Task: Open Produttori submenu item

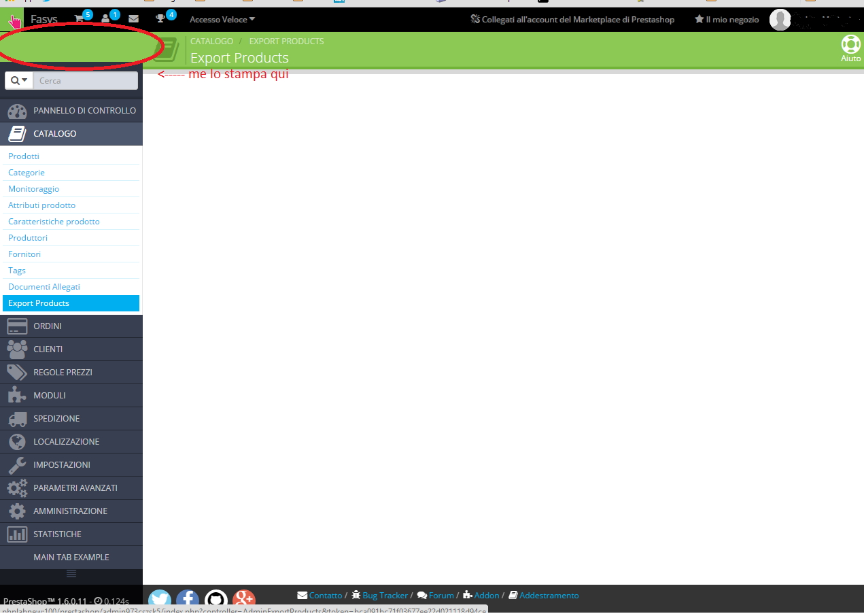Action: pos(28,238)
